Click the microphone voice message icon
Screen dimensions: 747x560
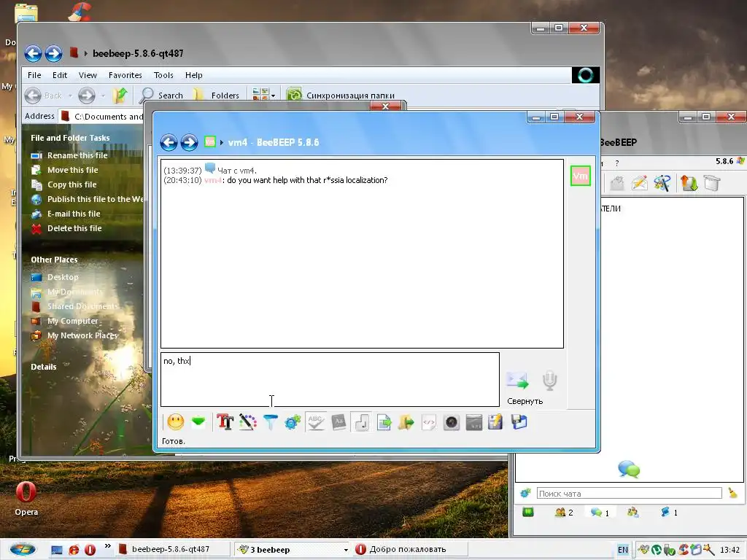pyautogui.click(x=550, y=381)
